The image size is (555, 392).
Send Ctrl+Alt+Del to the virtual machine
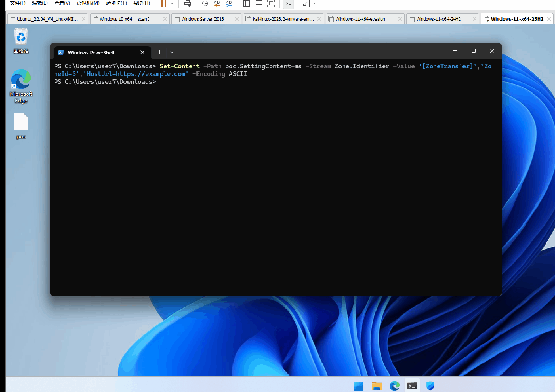188,4
